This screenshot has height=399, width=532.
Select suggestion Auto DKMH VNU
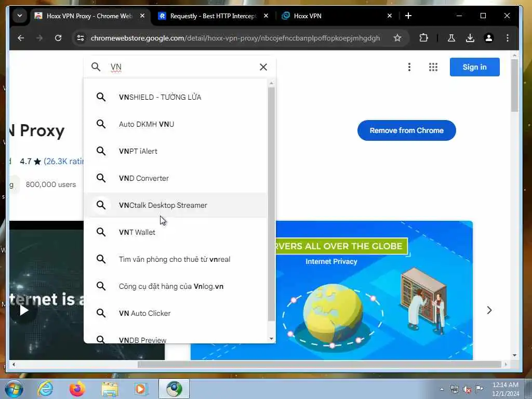coord(176,124)
